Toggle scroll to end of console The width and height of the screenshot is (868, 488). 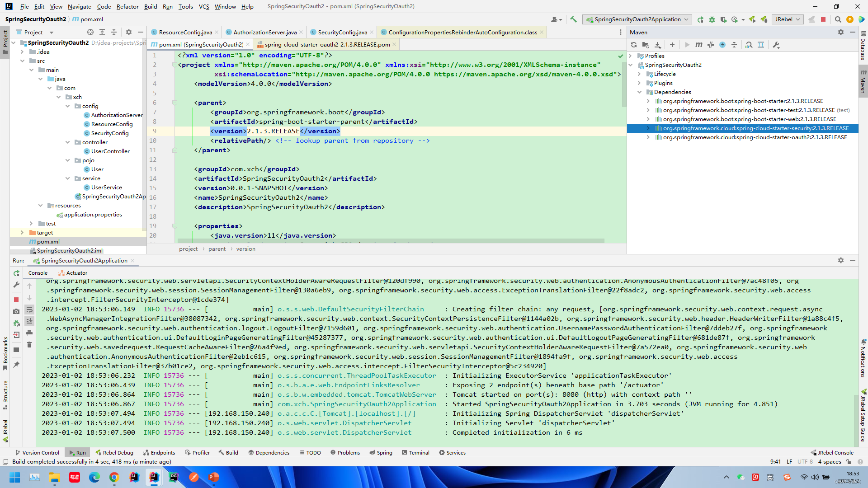pyautogui.click(x=29, y=321)
